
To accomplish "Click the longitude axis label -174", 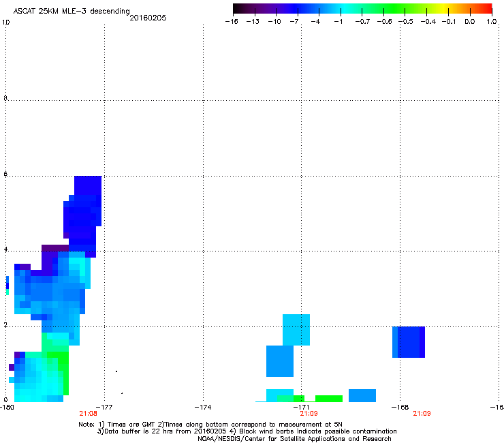I will (x=203, y=408).
